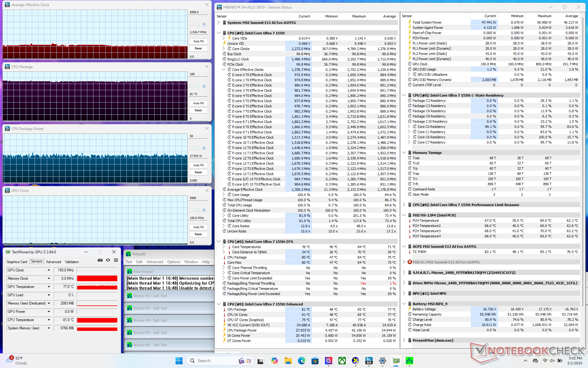The image size is (588, 368).
Task: Open Prime95 Options menu
Action: click(x=173, y=262)
